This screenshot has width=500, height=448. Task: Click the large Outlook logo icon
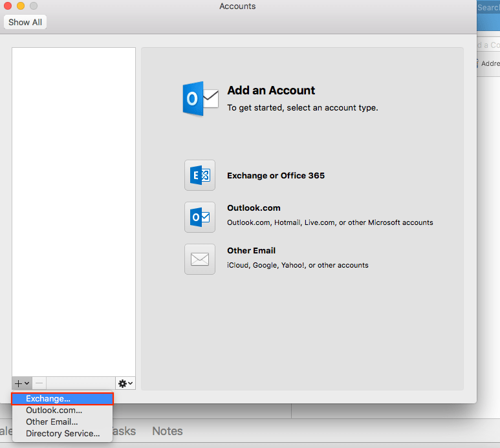pyautogui.click(x=201, y=99)
